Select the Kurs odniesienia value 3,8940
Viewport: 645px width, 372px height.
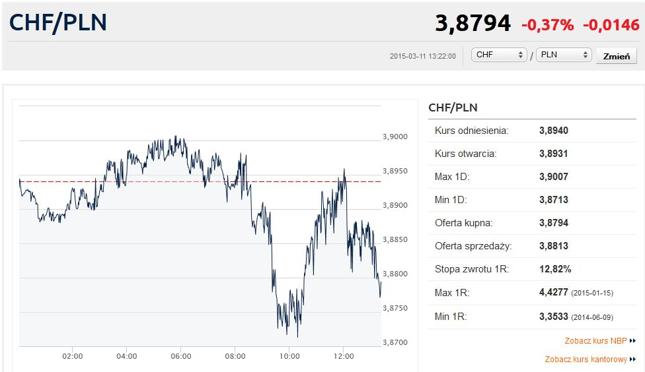click(x=554, y=130)
